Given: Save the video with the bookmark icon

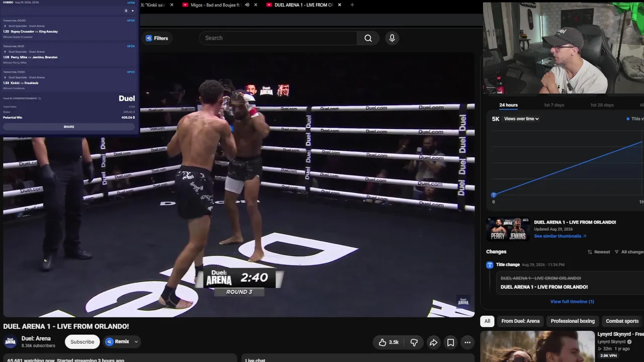Looking at the screenshot, I should tap(450, 342).
